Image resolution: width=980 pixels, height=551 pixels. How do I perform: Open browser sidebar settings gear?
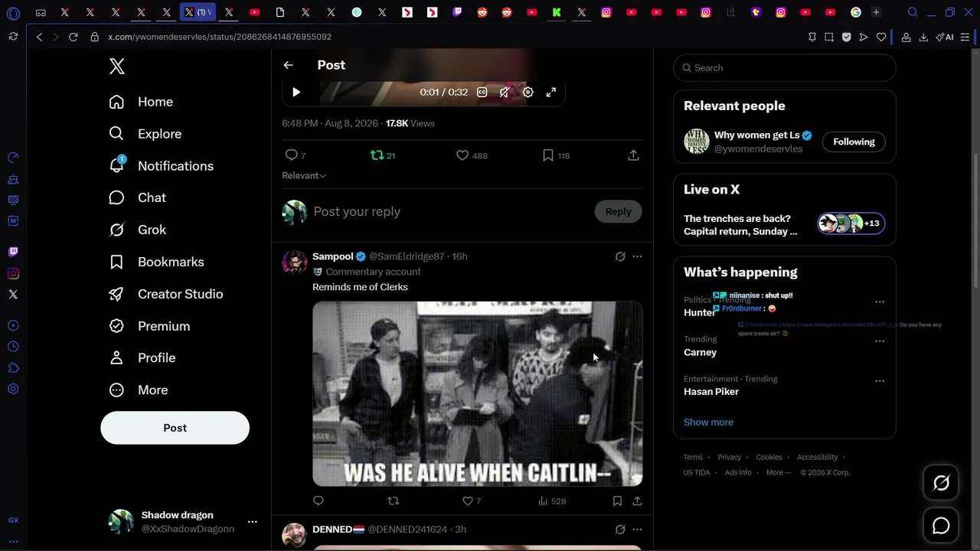click(x=13, y=389)
